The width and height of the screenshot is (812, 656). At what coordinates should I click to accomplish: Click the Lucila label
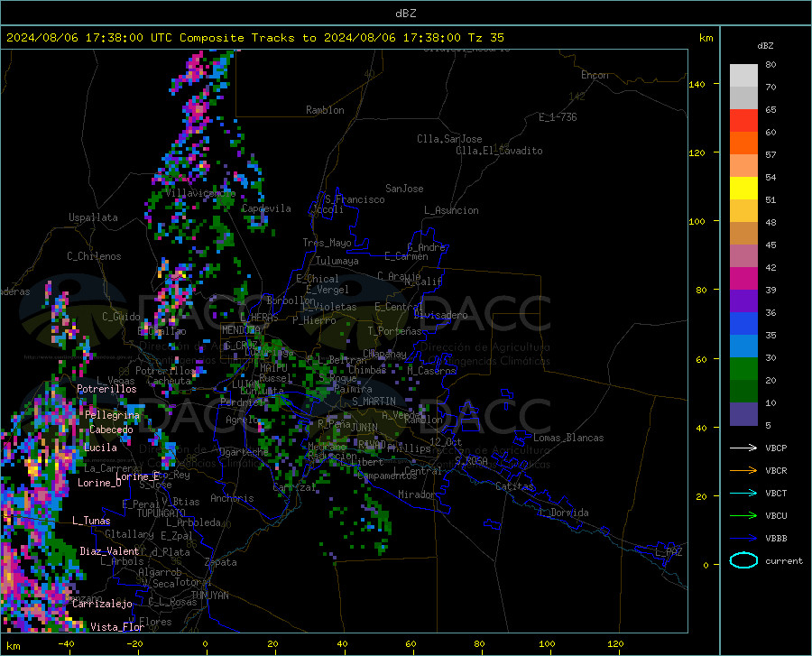click(100, 448)
